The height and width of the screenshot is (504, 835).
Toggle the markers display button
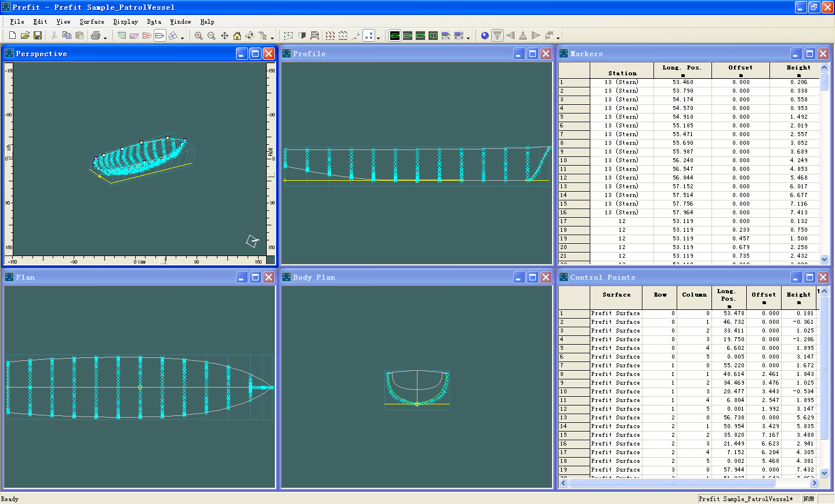pos(369,35)
